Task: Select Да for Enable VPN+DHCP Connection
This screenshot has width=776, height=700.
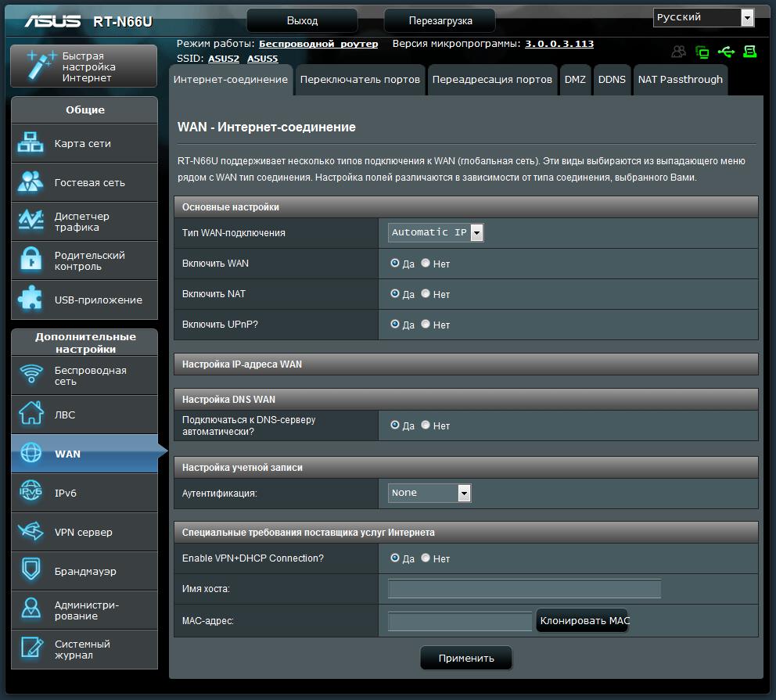Action: coord(394,558)
